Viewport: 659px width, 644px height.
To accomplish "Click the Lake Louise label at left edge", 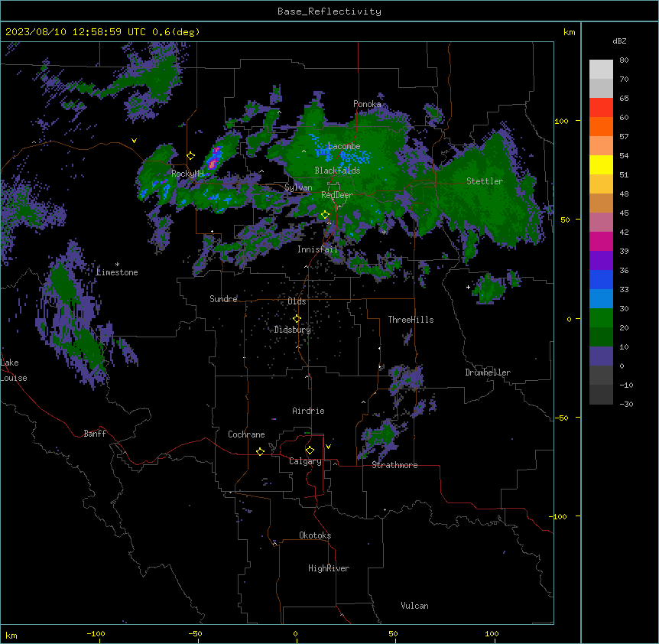I will click(x=14, y=370).
